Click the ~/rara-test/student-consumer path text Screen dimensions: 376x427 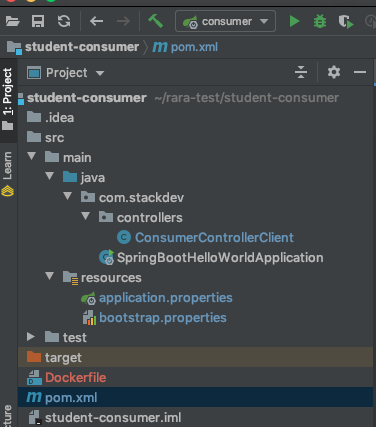click(247, 98)
